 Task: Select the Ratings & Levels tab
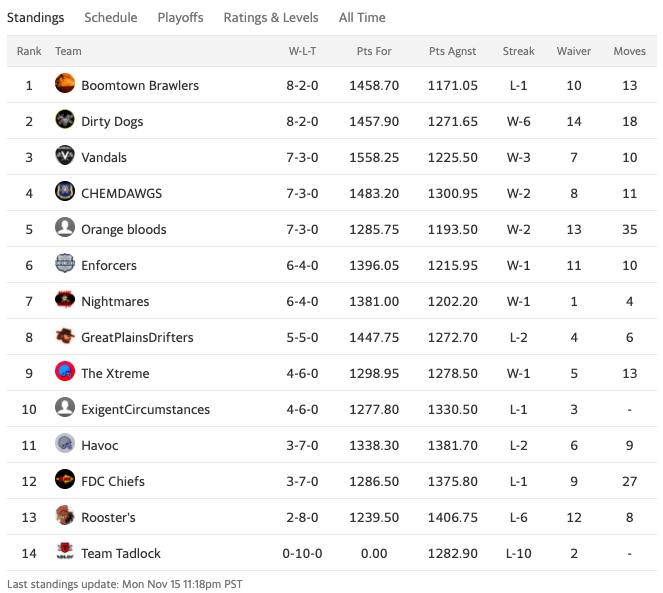click(x=271, y=17)
